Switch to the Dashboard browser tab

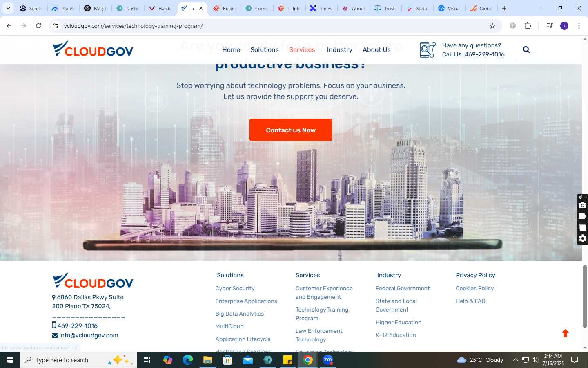point(128,8)
